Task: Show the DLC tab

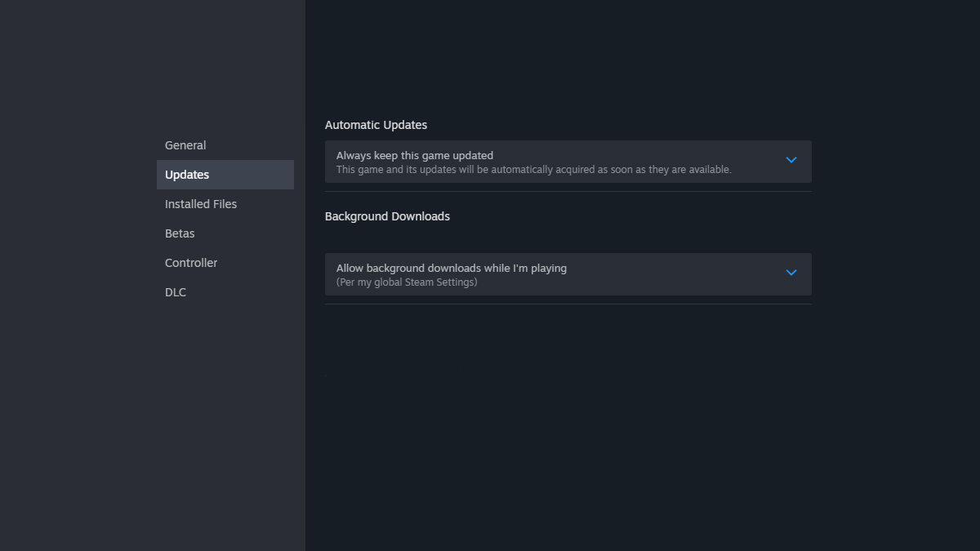Action: (176, 292)
